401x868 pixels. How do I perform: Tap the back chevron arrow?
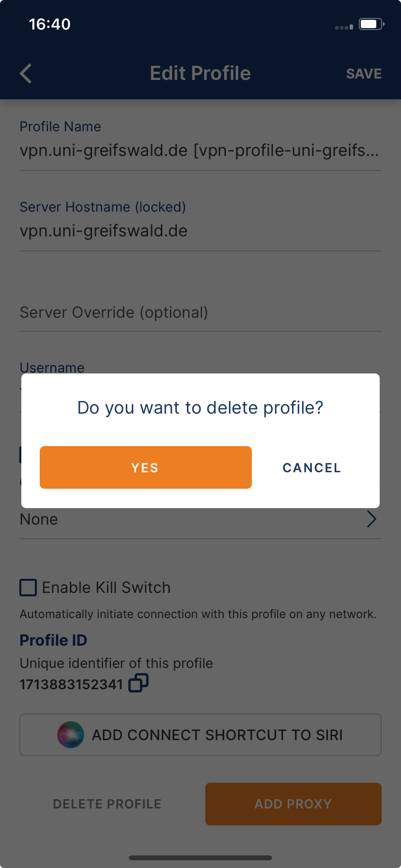point(26,74)
